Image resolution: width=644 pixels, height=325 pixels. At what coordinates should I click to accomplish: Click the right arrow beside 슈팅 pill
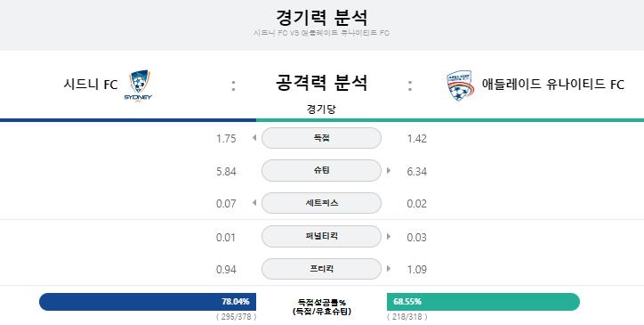click(x=389, y=170)
